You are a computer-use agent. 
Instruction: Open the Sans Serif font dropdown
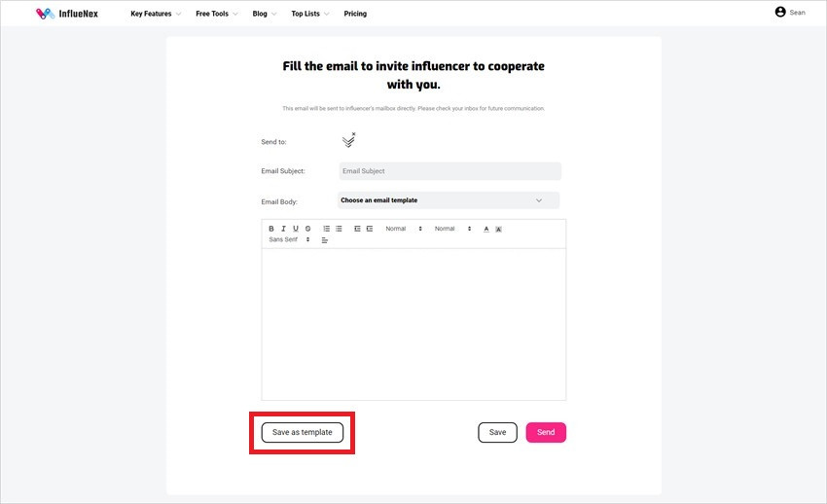289,240
